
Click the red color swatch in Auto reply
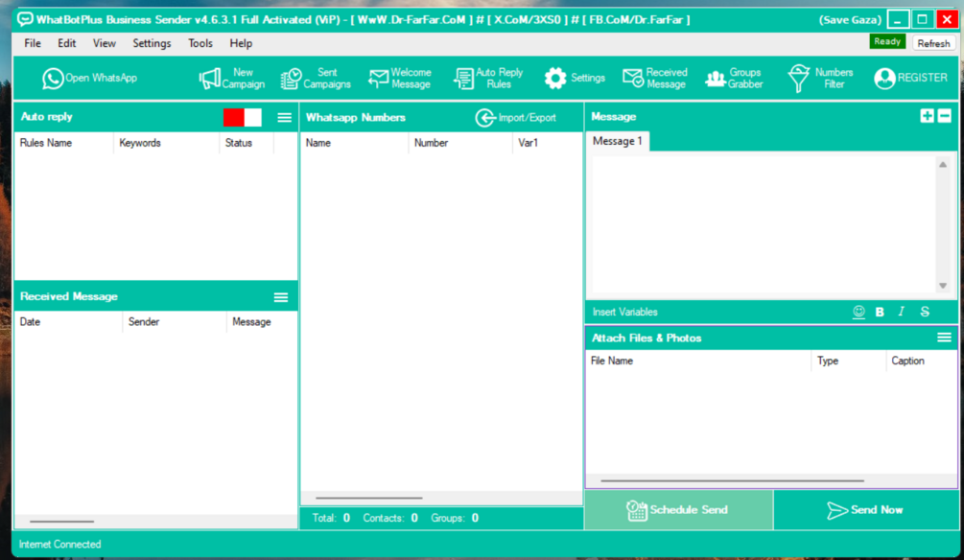coord(232,116)
